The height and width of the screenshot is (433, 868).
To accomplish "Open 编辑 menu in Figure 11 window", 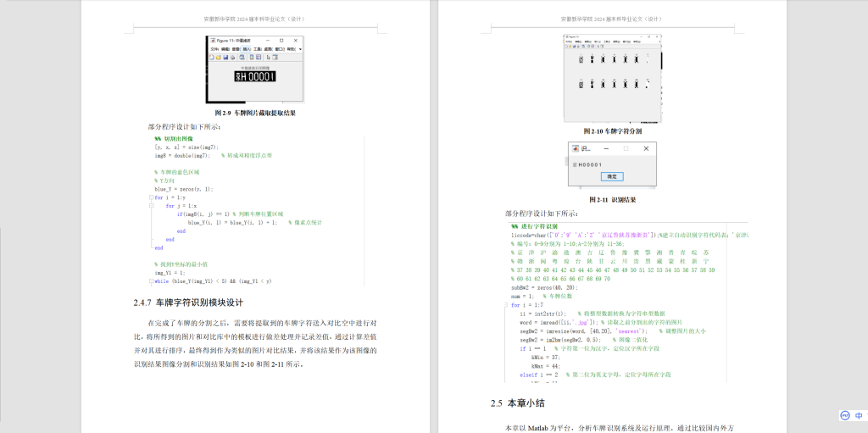I will click(225, 49).
